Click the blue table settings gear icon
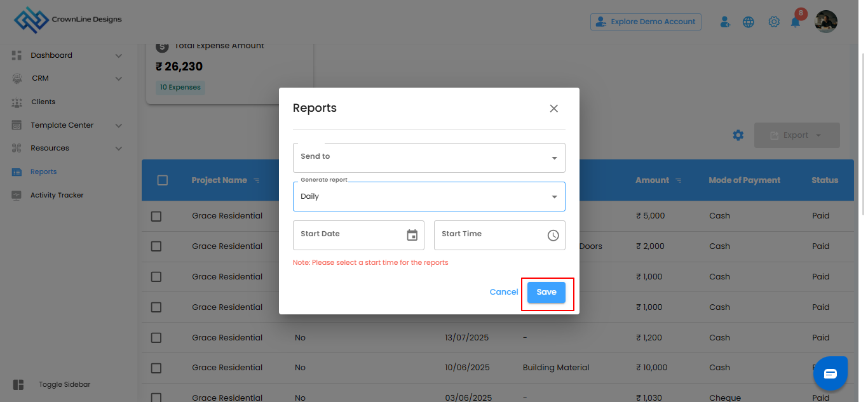This screenshot has width=868, height=402. [x=738, y=135]
